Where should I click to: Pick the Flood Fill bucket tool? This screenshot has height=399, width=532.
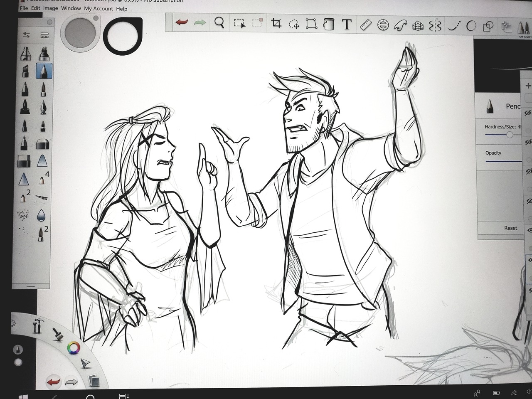click(x=329, y=24)
